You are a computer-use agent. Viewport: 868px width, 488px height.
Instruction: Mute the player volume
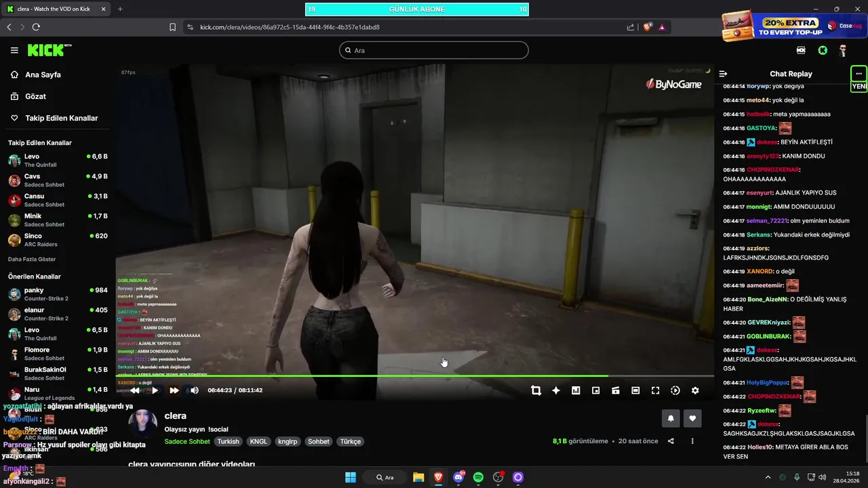coord(195,390)
